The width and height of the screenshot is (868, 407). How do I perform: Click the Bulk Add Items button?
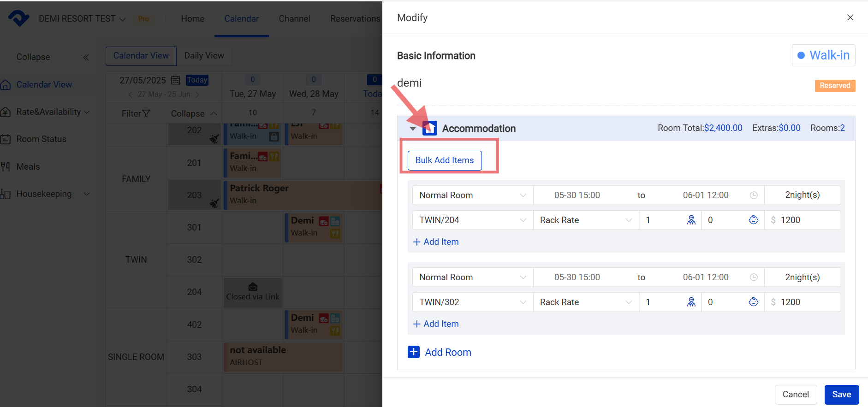point(444,160)
